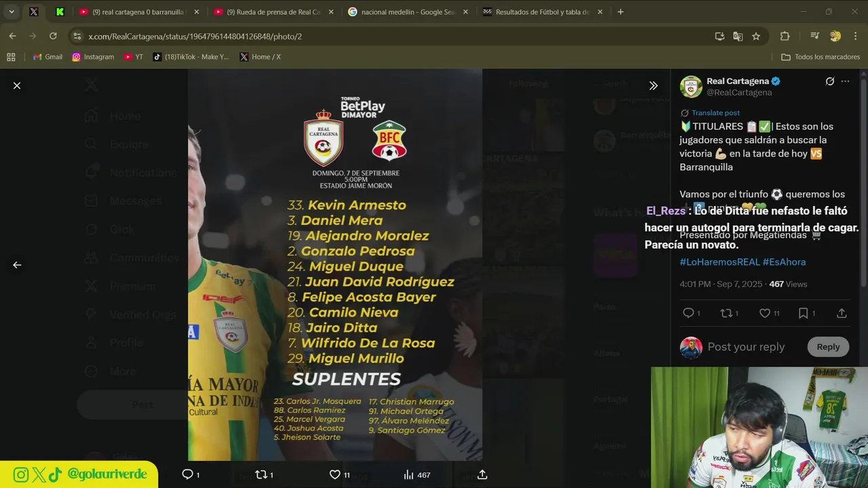
Task: Click the Reply button
Action: [x=828, y=346]
